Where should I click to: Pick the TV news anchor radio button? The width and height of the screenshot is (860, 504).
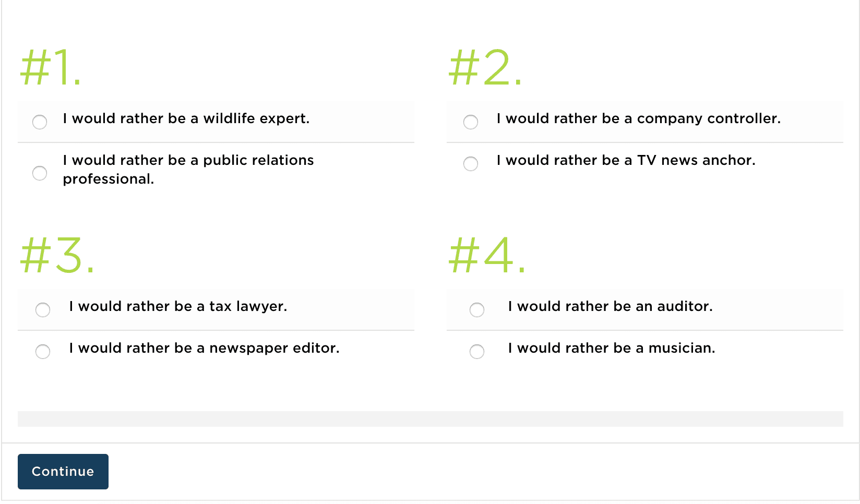point(471,164)
